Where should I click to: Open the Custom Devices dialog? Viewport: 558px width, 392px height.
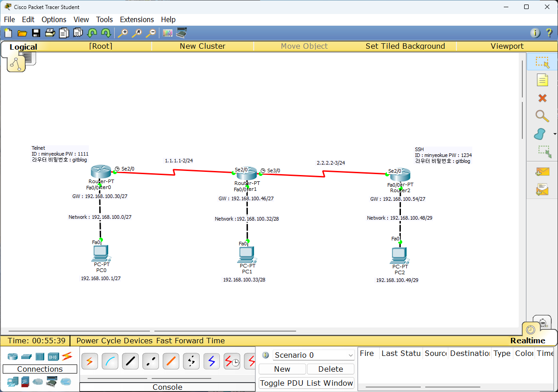pyautogui.click(x=181, y=33)
